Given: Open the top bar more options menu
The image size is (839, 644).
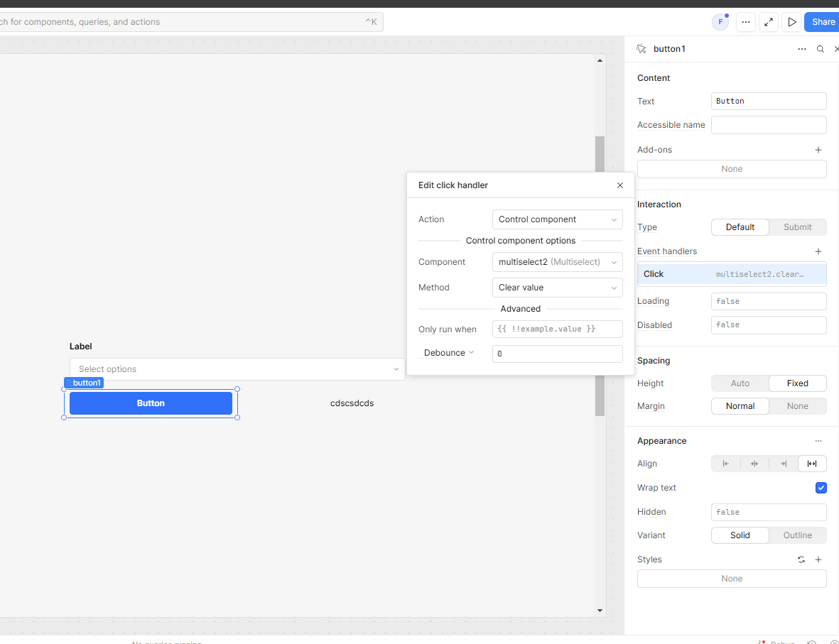Looking at the screenshot, I should [x=745, y=22].
